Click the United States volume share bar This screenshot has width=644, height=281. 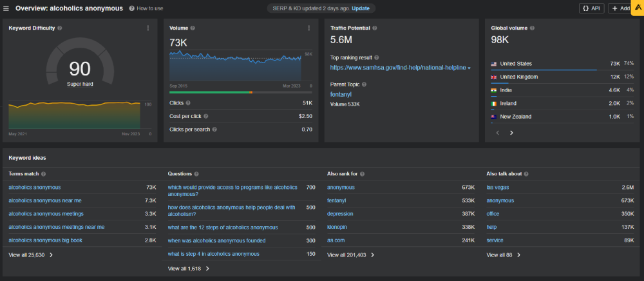click(x=544, y=70)
